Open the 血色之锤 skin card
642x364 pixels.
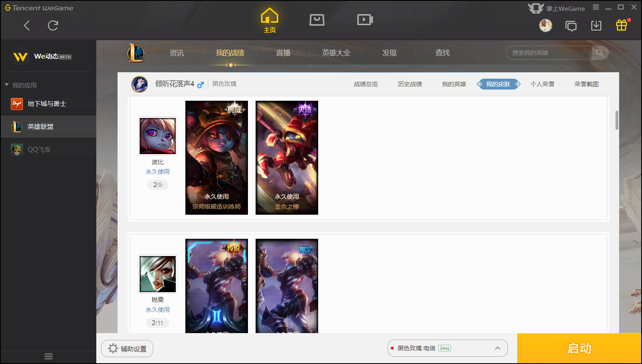[x=287, y=158]
